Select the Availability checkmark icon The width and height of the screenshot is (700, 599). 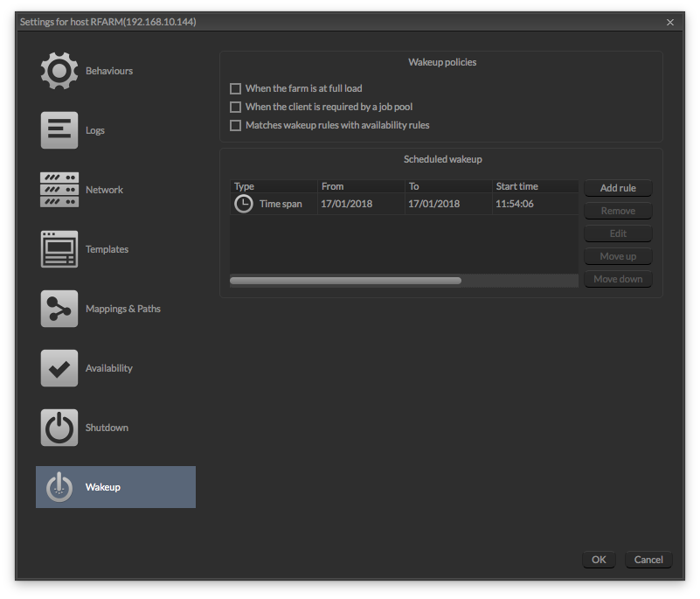coord(59,367)
